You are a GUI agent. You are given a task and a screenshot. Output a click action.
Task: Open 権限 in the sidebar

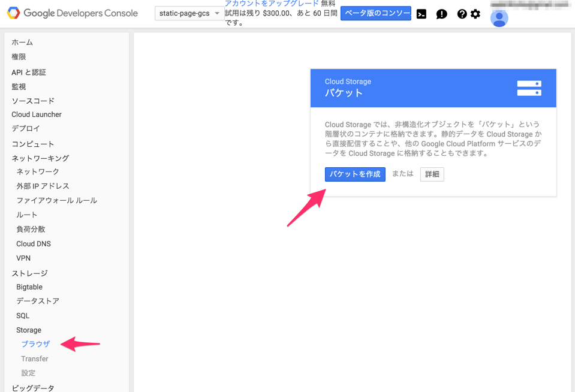[19, 57]
